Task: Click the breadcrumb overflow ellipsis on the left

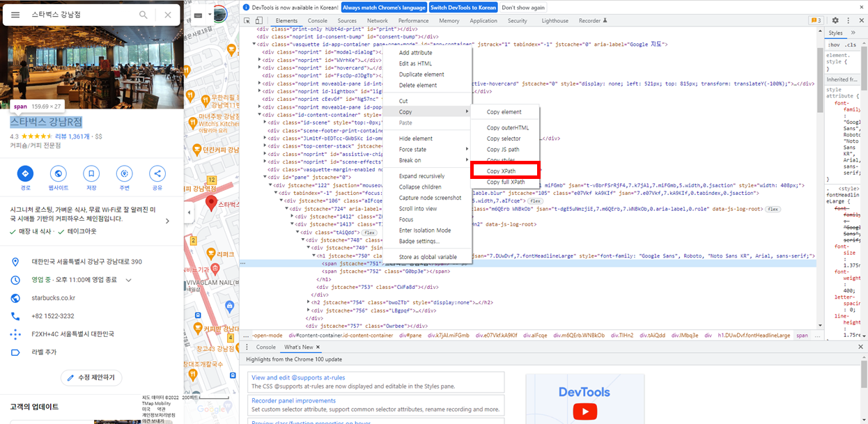Action: [246, 335]
